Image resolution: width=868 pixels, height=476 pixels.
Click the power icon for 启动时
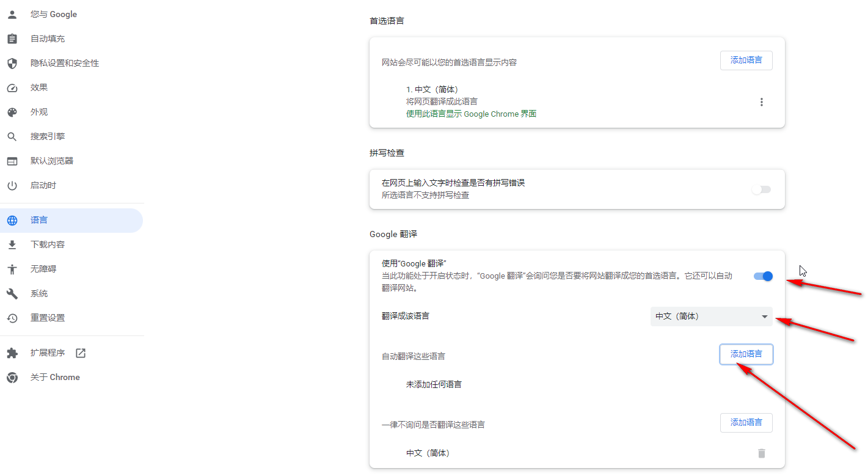pyautogui.click(x=12, y=185)
